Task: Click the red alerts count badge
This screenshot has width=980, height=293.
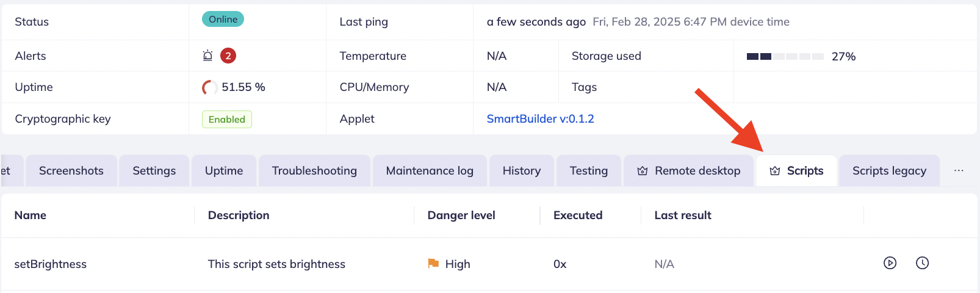Action: [228, 56]
